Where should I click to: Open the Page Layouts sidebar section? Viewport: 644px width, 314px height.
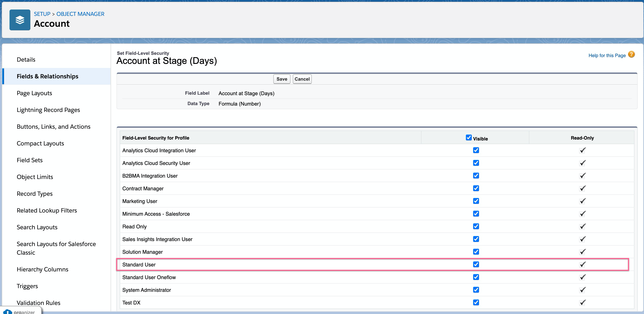34,93
